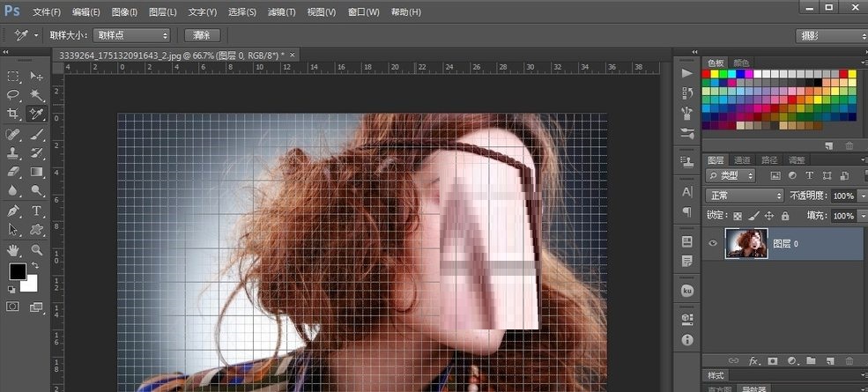
Task: Open the Actions play panel icon
Action: coord(687,74)
